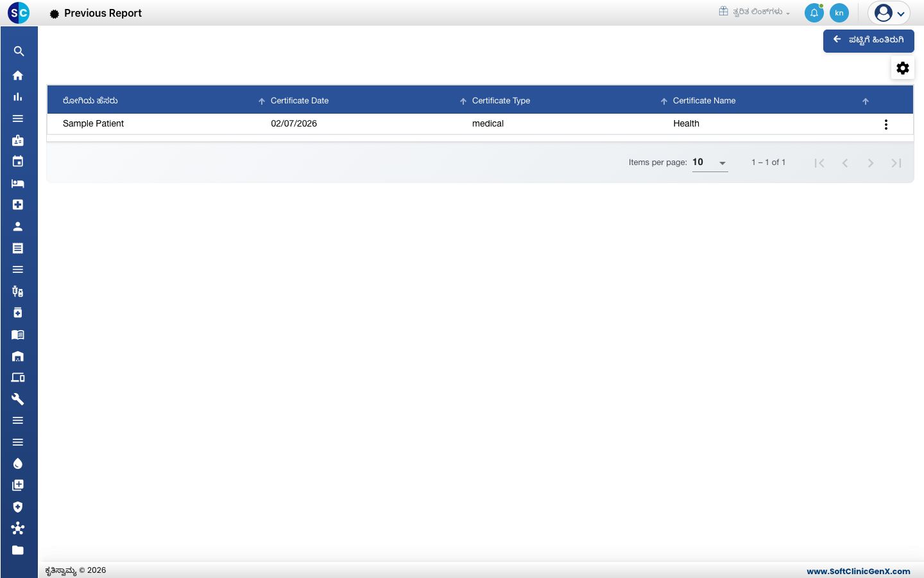924x578 pixels.
Task: Go to the next page
Action: pyautogui.click(x=871, y=163)
